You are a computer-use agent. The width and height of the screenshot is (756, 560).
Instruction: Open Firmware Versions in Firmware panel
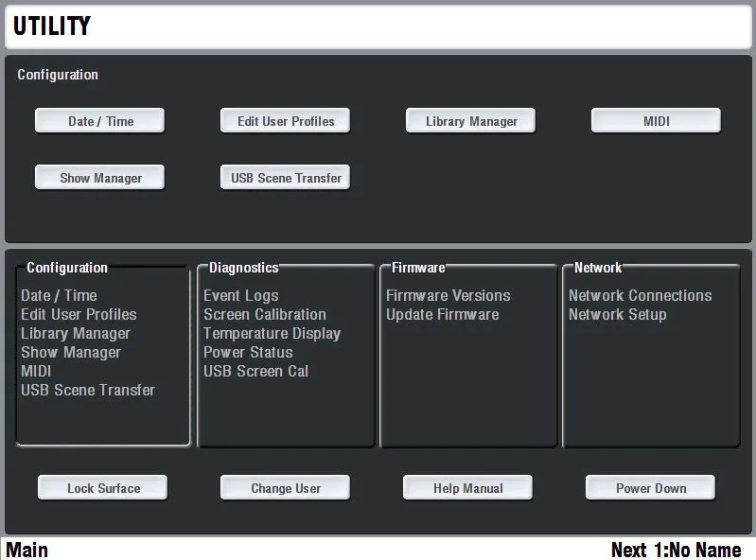pos(448,295)
